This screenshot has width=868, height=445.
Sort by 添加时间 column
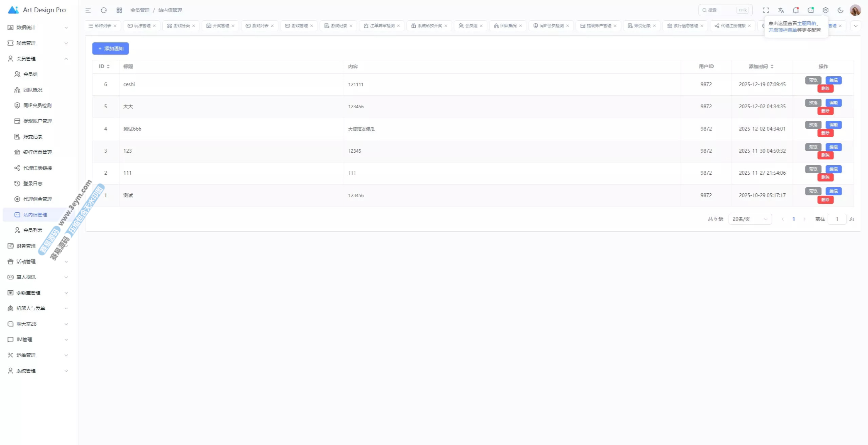[761, 66]
